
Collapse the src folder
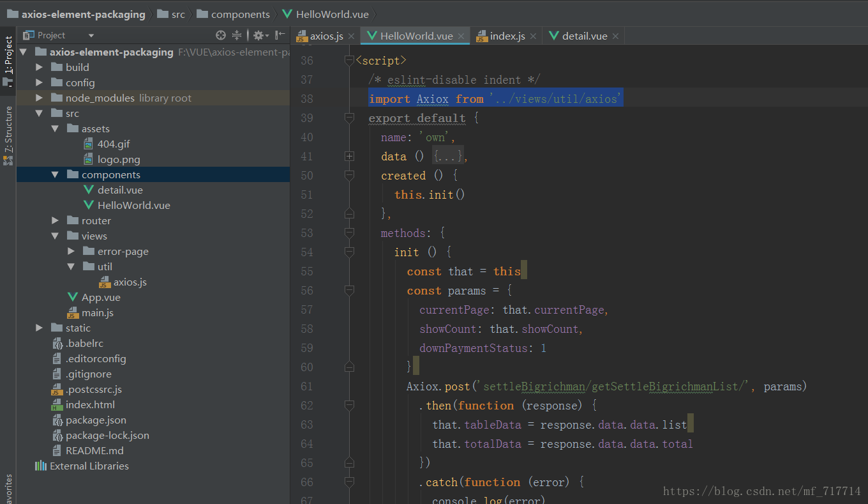pos(39,113)
